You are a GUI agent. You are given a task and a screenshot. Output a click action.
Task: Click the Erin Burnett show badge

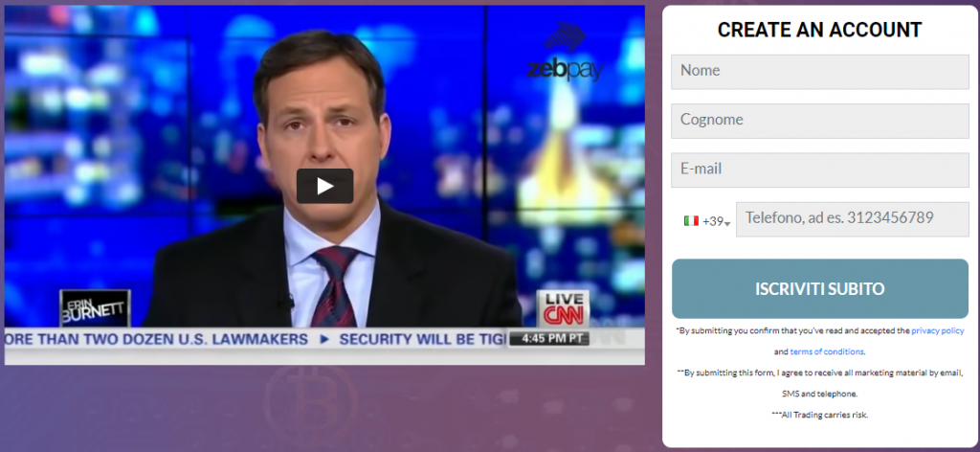coord(95,307)
